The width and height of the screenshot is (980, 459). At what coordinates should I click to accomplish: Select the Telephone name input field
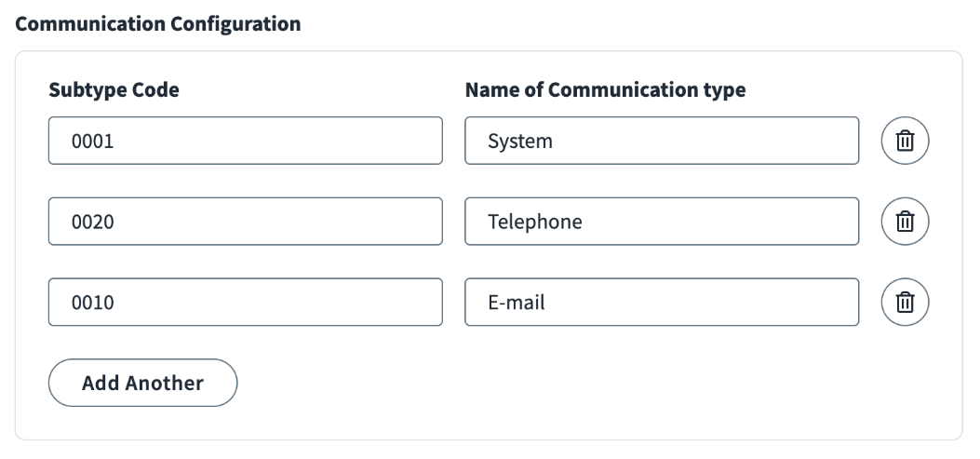click(x=662, y=222)
